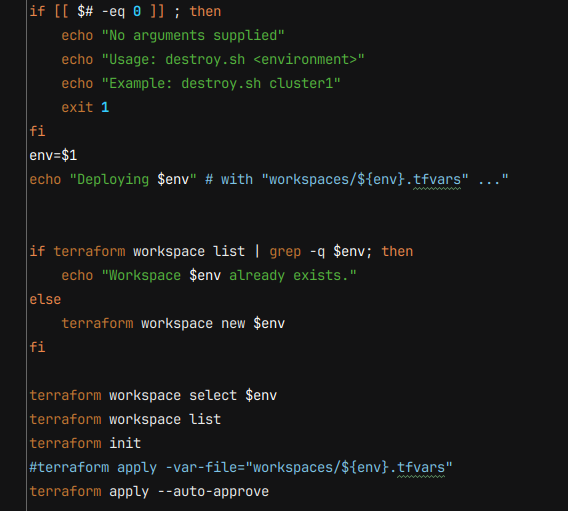Click the standalone terraform workspace list line
568x511 pixels.
pyautogui.click(x=125, y=419)
